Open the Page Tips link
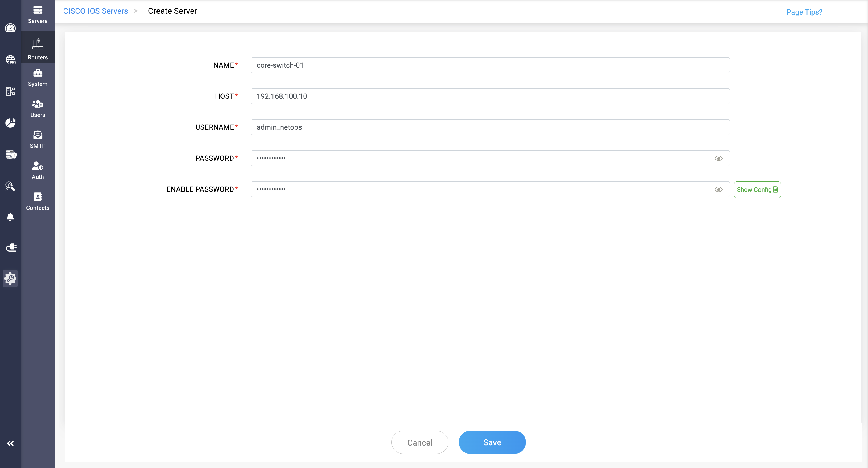 pyautogui.click(x=804, y=12)
